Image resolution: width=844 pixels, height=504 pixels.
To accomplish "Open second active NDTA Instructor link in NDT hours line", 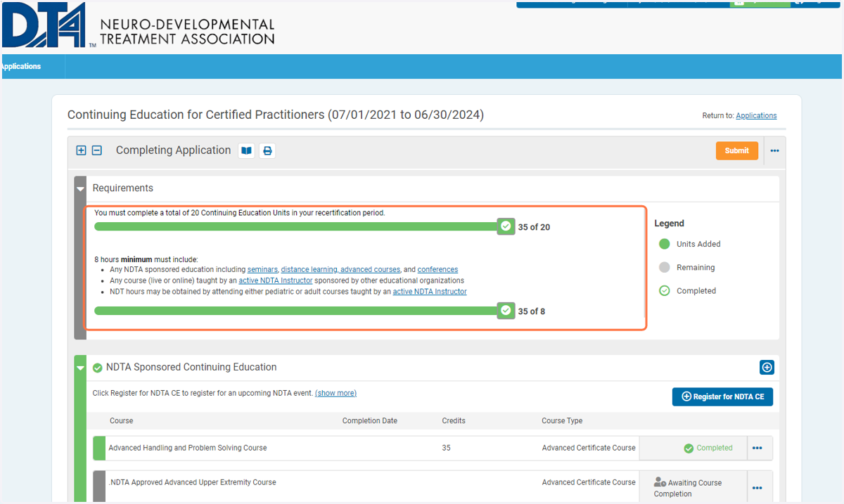I will 430,292.
